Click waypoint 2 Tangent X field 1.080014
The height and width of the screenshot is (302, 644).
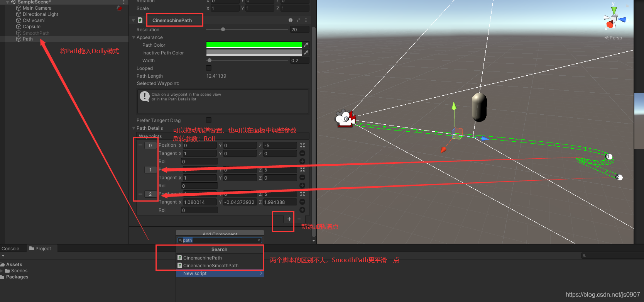click(200, 202)
